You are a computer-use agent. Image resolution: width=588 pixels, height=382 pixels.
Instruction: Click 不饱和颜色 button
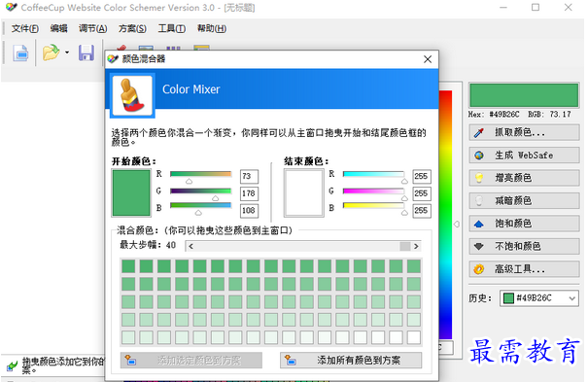coord(524,246)
